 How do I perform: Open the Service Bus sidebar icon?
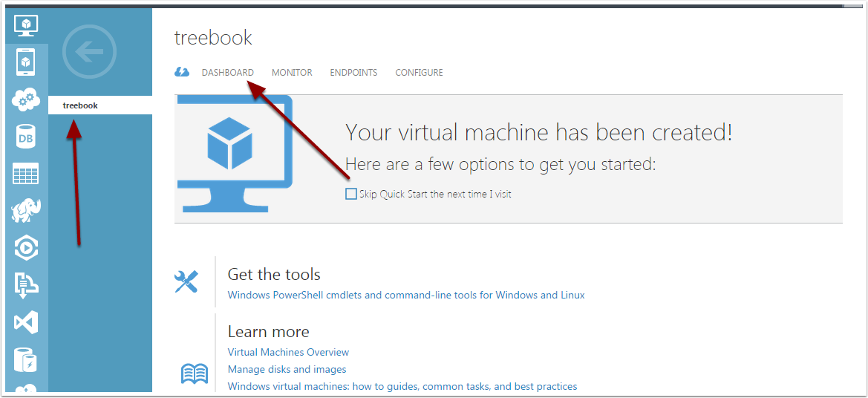click(26, 285)
